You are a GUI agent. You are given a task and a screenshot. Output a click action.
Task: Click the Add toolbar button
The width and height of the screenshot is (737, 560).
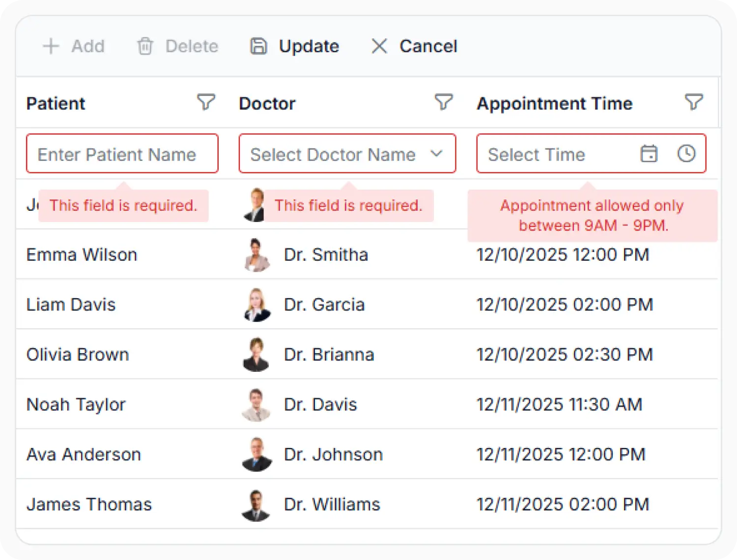74,46
